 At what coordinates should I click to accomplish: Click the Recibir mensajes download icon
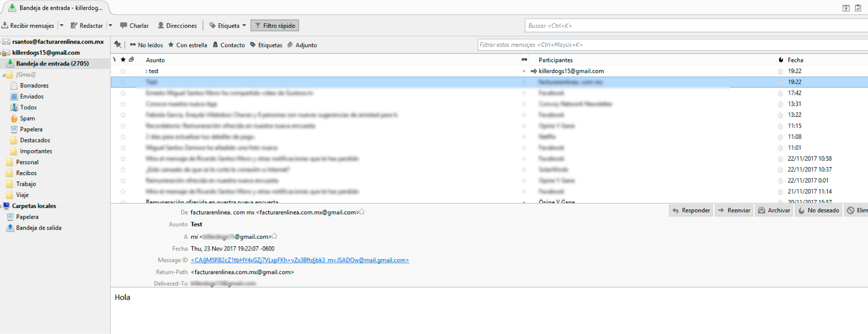point(5,26)
